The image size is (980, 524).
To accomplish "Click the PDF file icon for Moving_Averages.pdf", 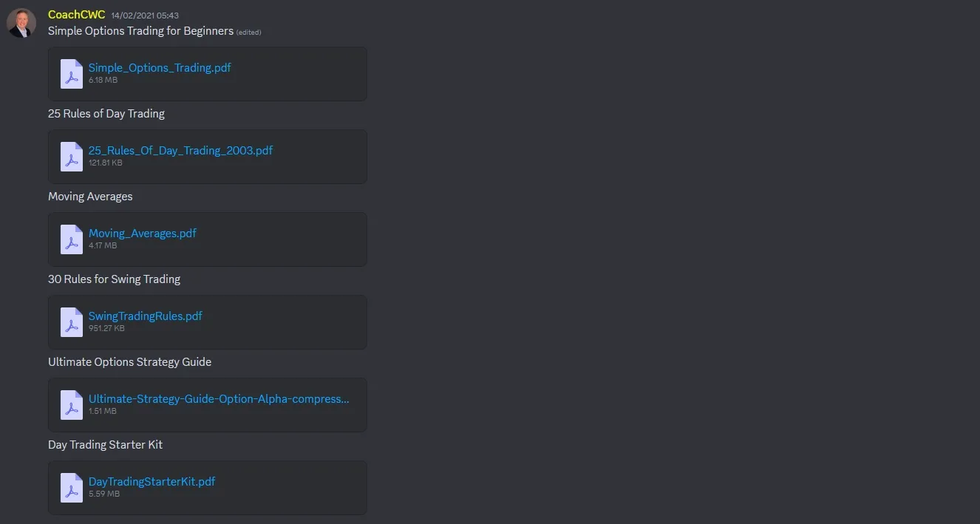I will [72, 239].
